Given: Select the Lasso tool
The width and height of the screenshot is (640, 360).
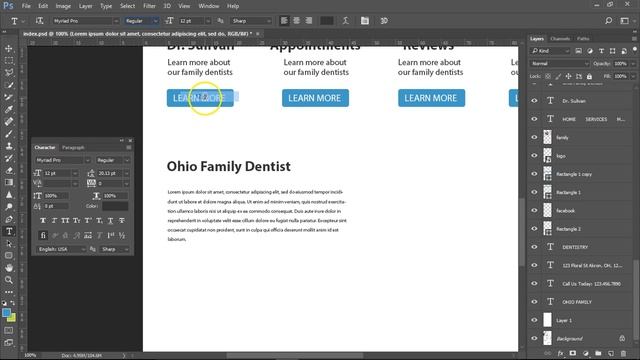Looking at the screenshot, I should tap(9, 73).
